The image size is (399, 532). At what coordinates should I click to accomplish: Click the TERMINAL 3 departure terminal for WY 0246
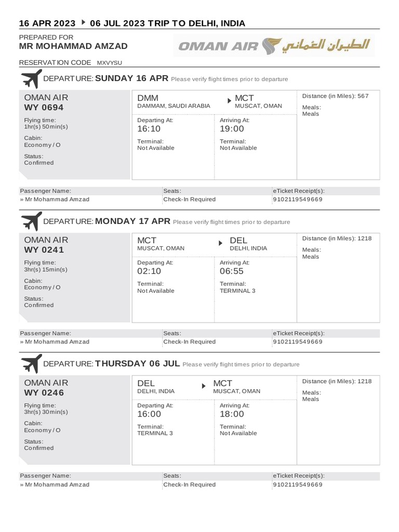(x=155, y=433)
